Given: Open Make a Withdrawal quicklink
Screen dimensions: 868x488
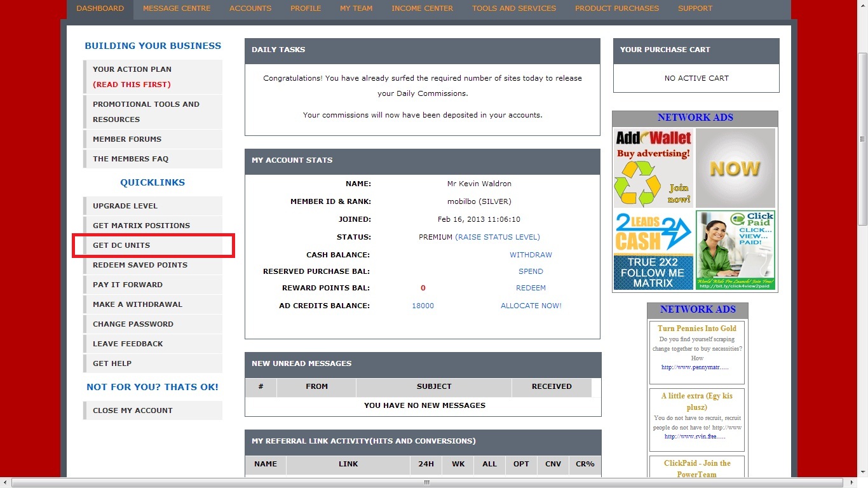Looking at the screenshot, I should [153, 304].
